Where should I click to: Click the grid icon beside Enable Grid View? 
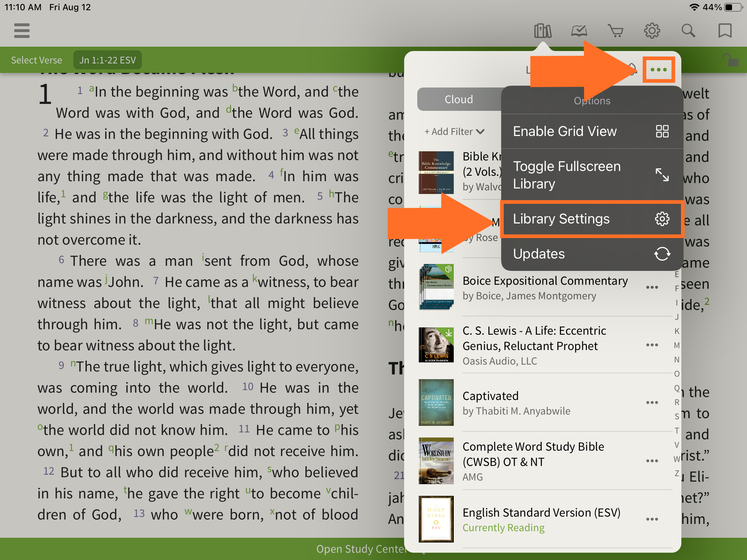pyautogui.click(x=662, y=131)
